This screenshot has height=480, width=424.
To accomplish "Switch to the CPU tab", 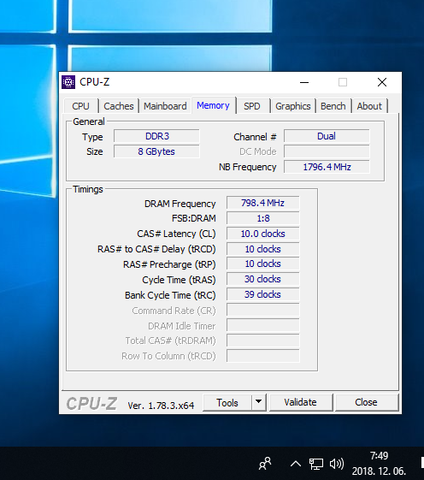I will 81,106.
